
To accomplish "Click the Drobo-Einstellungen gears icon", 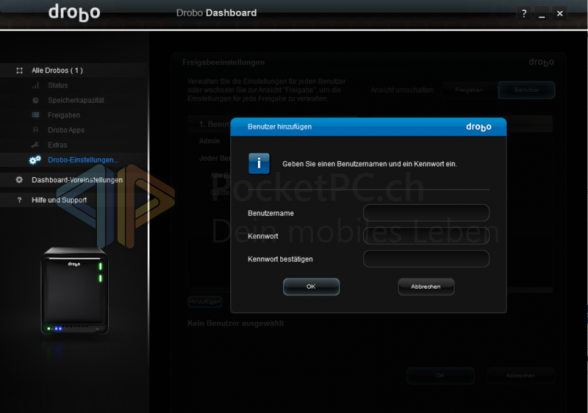I will pos(35,160).
